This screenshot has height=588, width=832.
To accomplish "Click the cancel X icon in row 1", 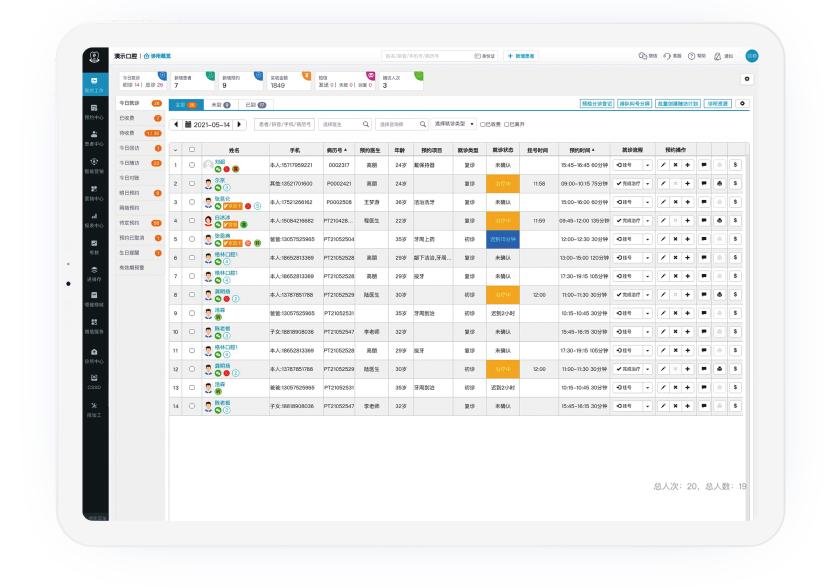I will [x=675, y=165].
